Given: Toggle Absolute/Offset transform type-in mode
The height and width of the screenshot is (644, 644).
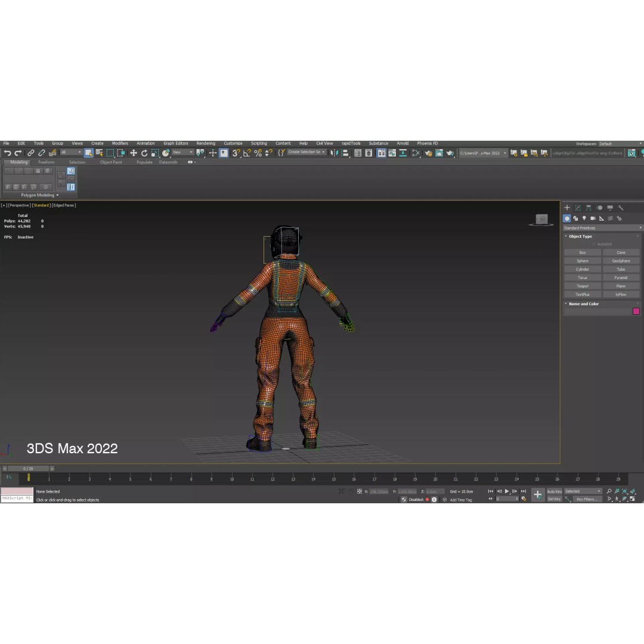Looking at the screenshot, I should [x=360, y=491].
